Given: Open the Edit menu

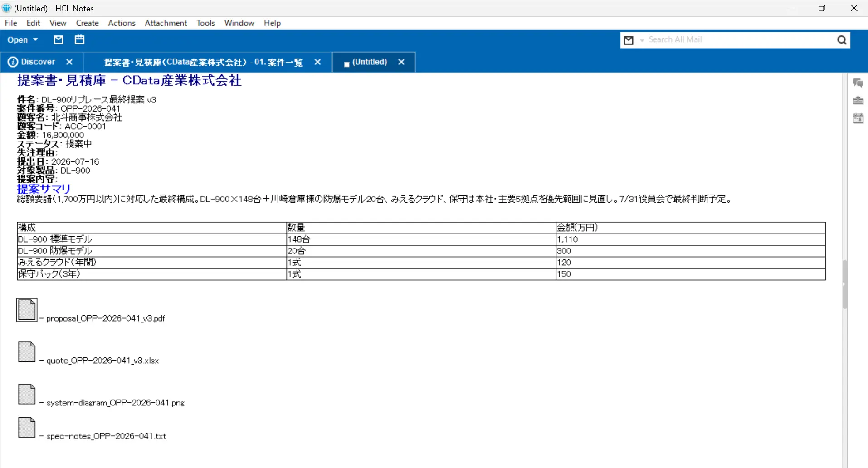Looking at the screenshot, I should tap(33, 23).
